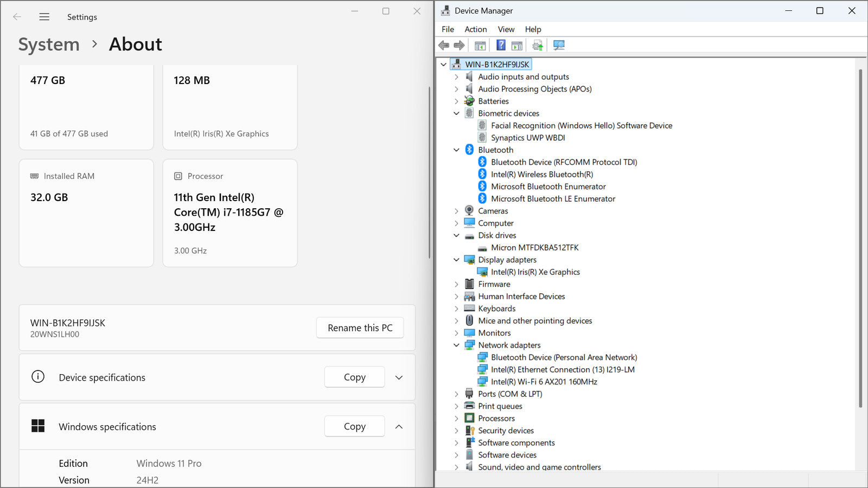Click the Firmware category icon

tap(469, 284)
